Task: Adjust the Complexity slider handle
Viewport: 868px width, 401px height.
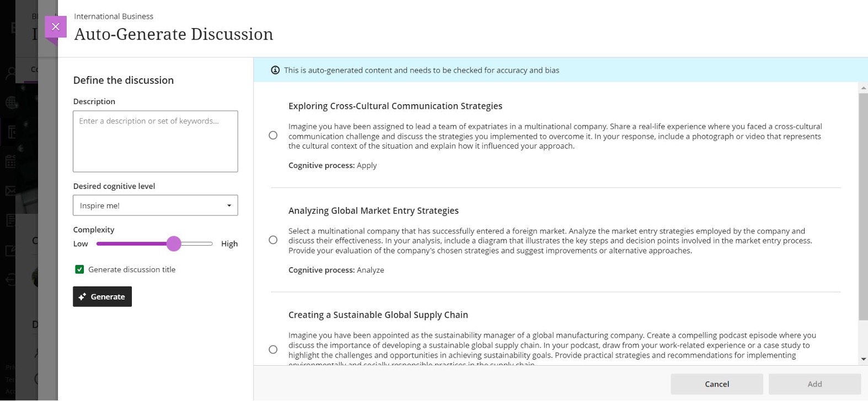Action: pos(174,243)
